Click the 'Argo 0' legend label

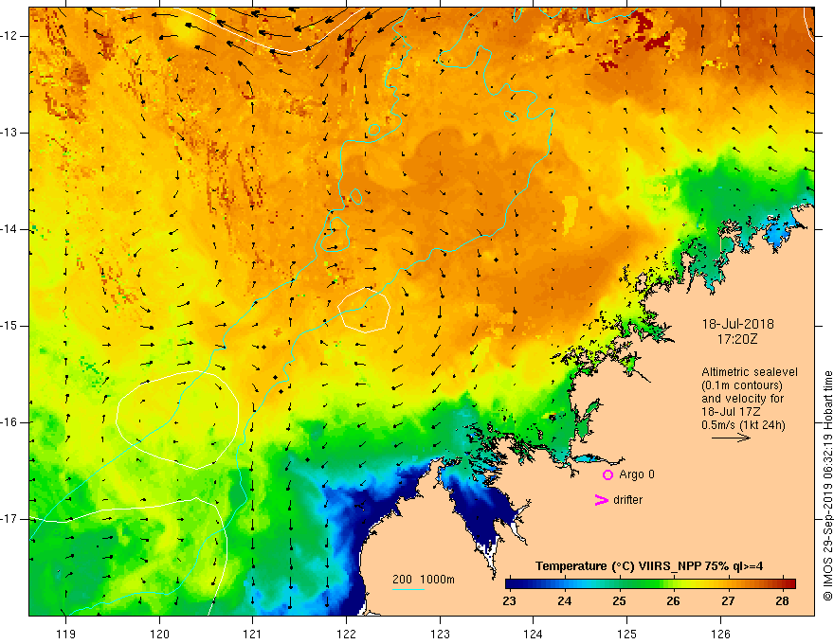637,474
